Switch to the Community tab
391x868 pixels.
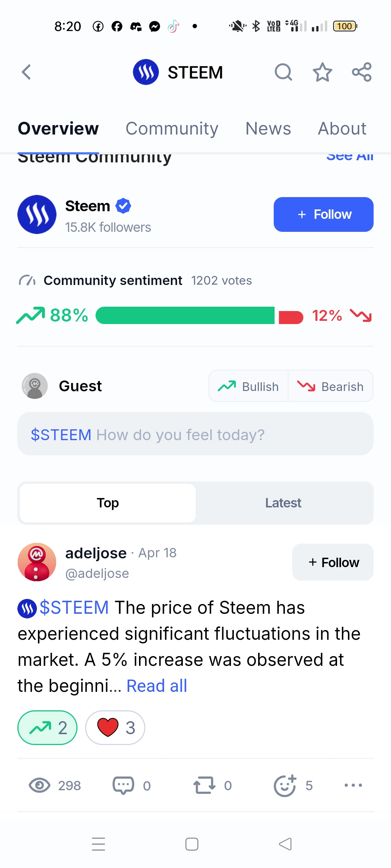click(172, 128)
